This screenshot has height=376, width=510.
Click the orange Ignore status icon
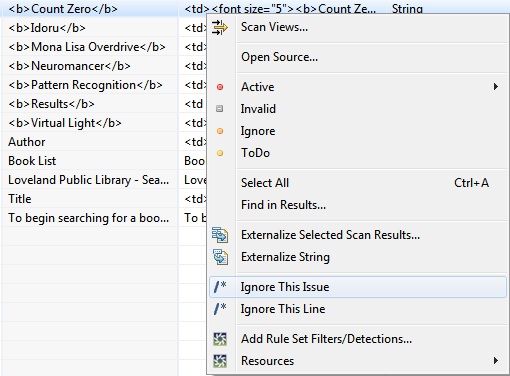tap(220, 131)
